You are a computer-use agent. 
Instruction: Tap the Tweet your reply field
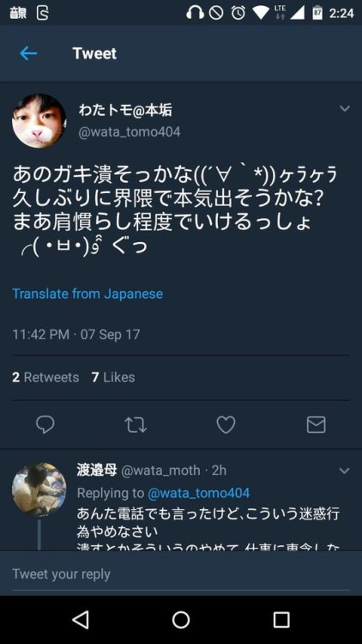(181, 574)
